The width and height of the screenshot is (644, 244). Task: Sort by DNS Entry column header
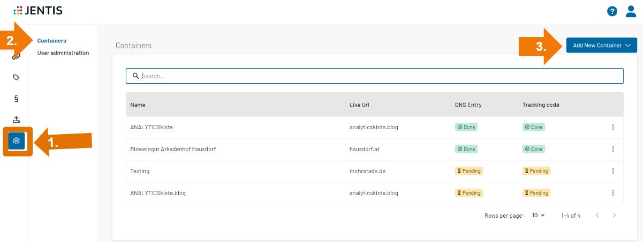pyautogui.click(x=468, y=105)
